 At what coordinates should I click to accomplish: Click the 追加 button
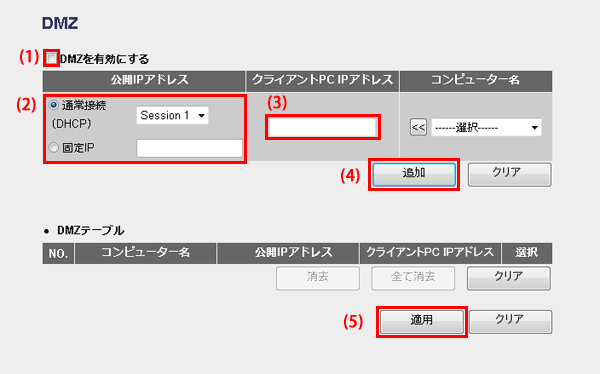click(414, 175)
